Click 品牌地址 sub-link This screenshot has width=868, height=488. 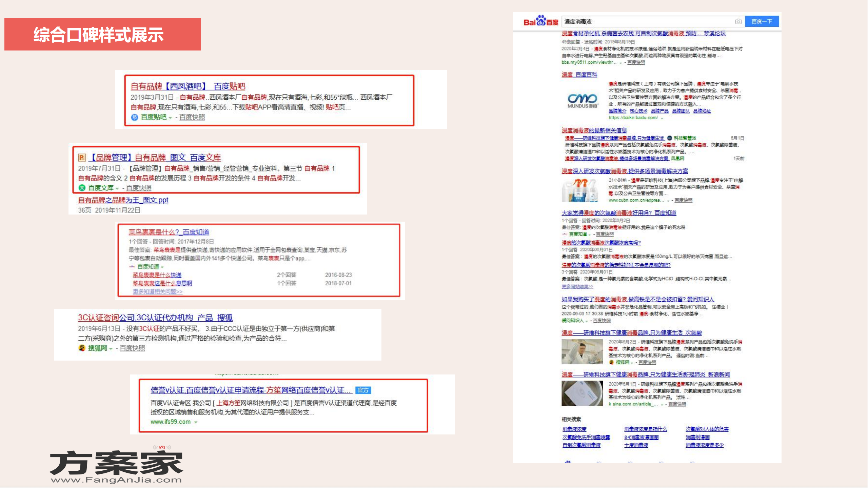click(x=702, y=111)
